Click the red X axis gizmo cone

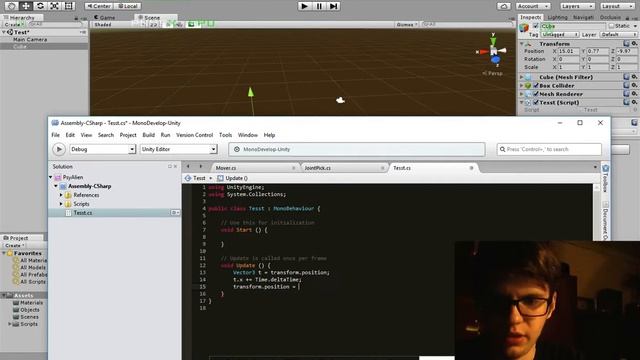pos(484,52)
